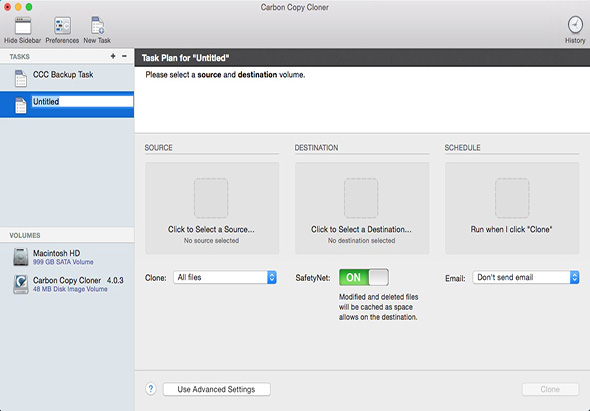Click the source placeholder box icon
This screenshot has width=590, height=411.
click(211, 198)
